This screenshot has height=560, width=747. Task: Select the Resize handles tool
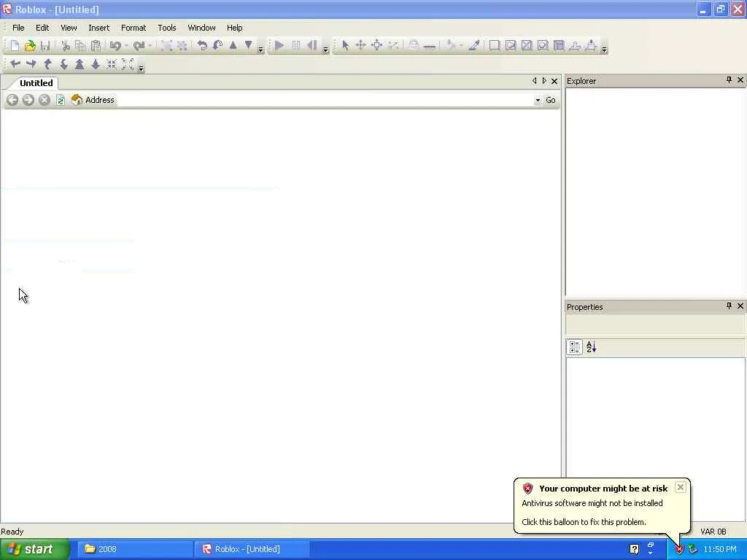pyautogui.click(x=377, y=46)
